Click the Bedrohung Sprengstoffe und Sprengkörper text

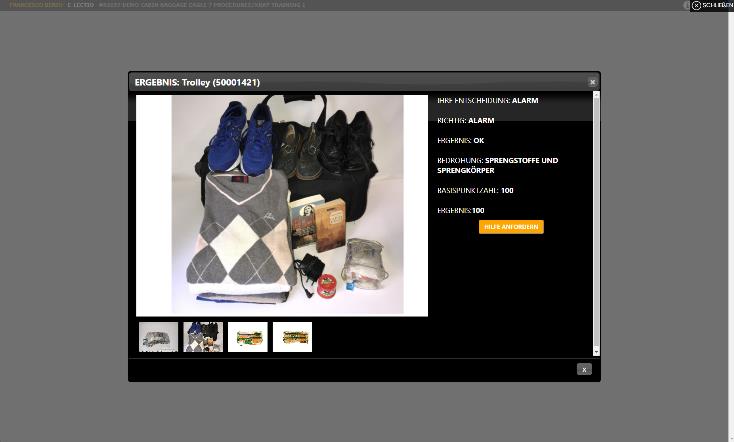[497, 165]
